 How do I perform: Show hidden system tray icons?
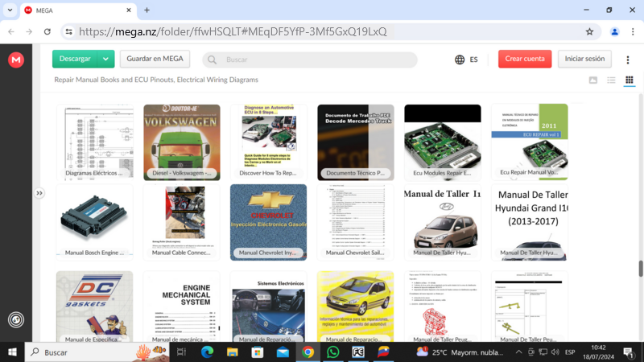(x=518, y=352)
